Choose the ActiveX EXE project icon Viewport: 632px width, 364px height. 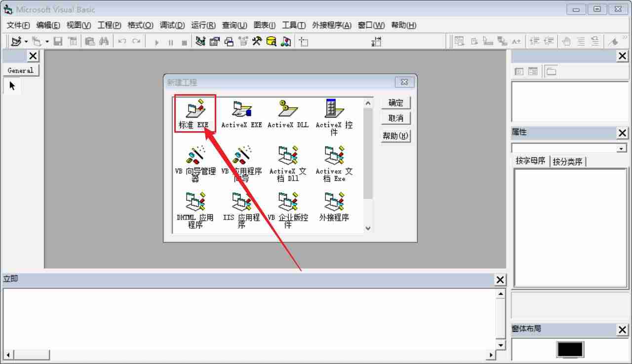(x=241, y=113)
